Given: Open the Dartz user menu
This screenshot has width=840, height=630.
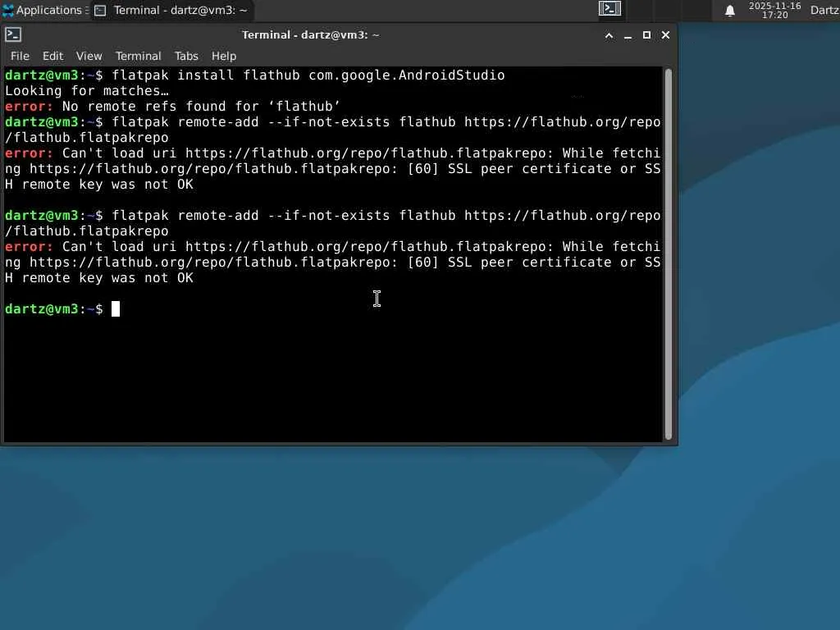Looking at the screenshot, I should (824, 10).
